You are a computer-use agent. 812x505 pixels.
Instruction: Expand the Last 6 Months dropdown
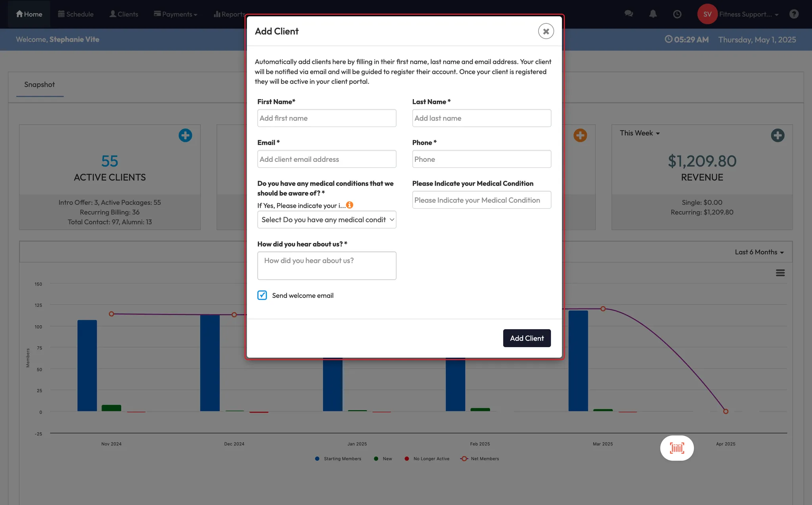coord(759,252)
